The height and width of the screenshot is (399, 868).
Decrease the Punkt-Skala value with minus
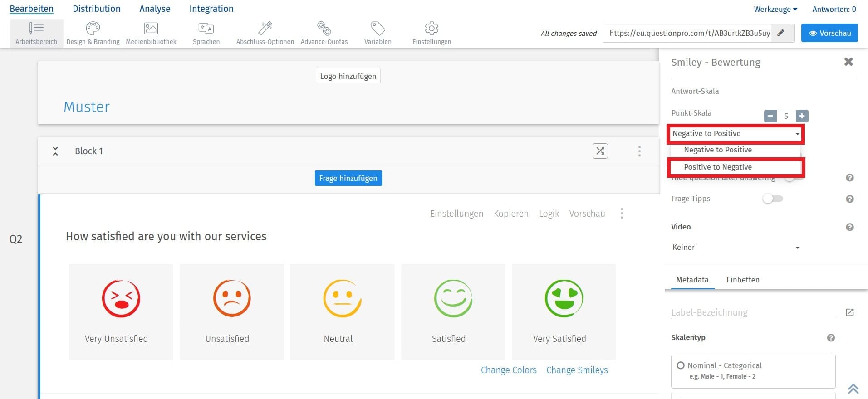(770, 116)
